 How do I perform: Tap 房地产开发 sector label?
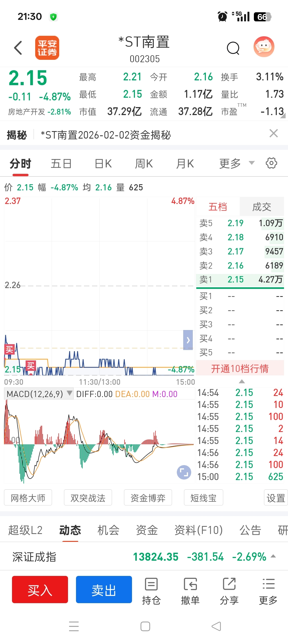point(26,112)
